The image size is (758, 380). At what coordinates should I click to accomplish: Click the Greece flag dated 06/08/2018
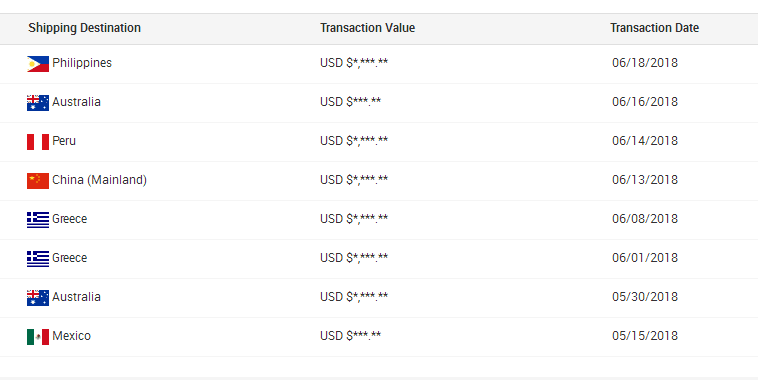(x=38, y=220)
